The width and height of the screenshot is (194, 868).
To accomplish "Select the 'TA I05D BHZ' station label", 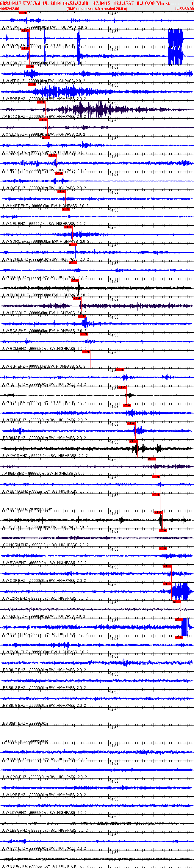I will tap(14, 474).
